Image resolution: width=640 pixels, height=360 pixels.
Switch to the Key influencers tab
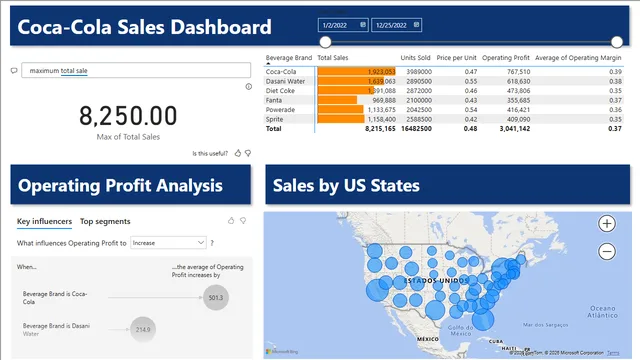tap(44, 221)
